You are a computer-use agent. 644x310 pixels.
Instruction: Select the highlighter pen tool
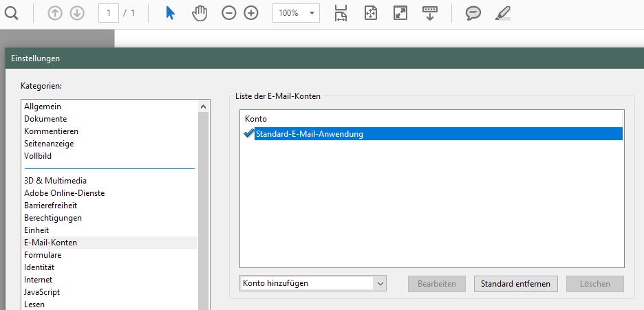(x=503, y=13)
